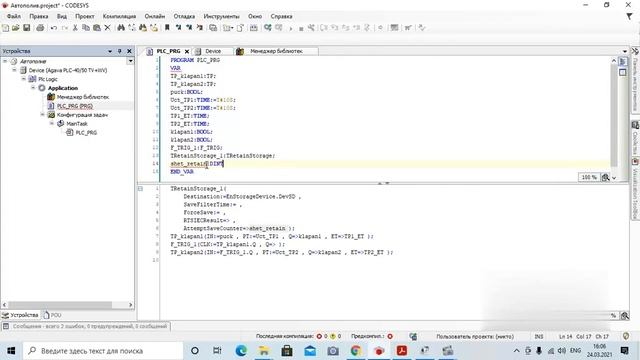Viewport: 640px width, 360px height.
Task: Select Менеджер библиотек in the device tree
Action: [83, 97]
